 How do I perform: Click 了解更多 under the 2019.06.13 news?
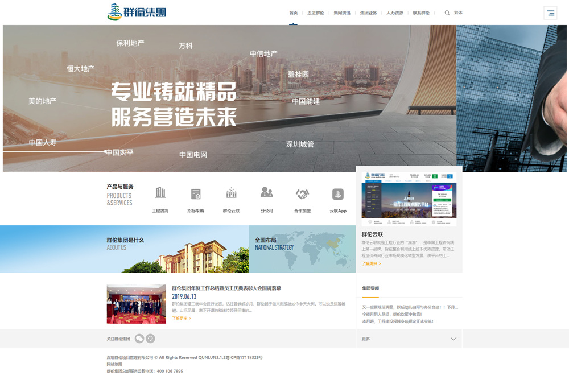[x=182, y=318]
